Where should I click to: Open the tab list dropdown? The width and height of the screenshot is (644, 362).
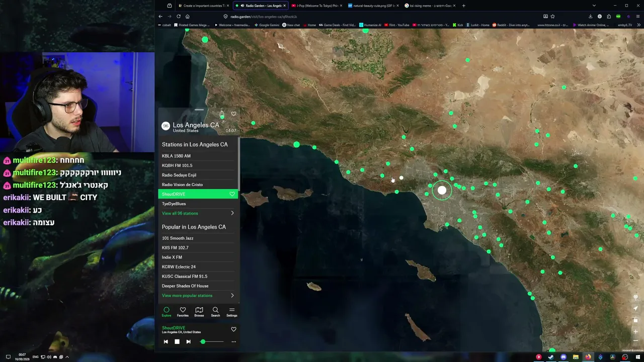[x=594, y=6]
